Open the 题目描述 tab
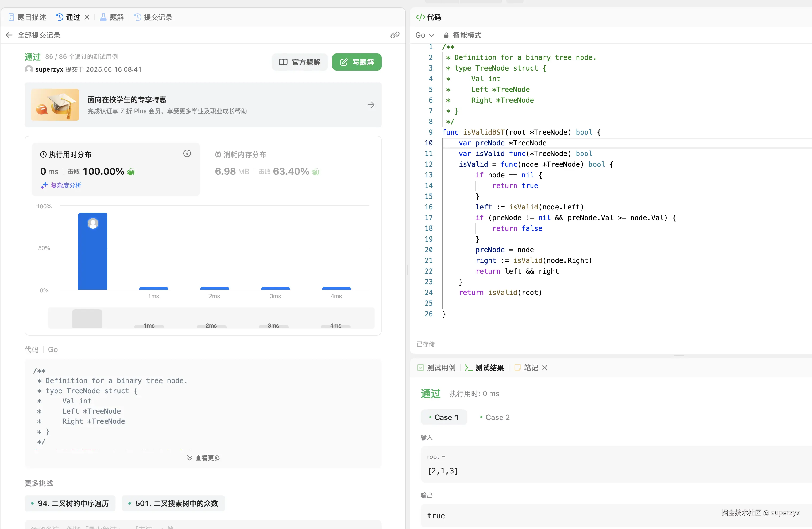This screenshot has width=812, height=529. point(27,17)
